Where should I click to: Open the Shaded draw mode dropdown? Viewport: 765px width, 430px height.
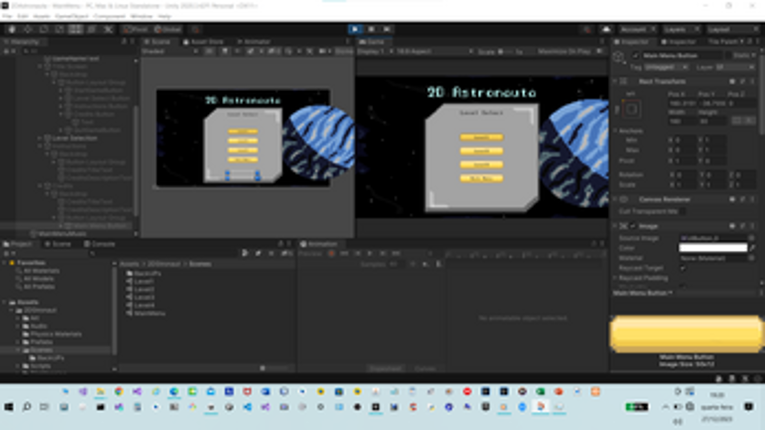(169, 51)
